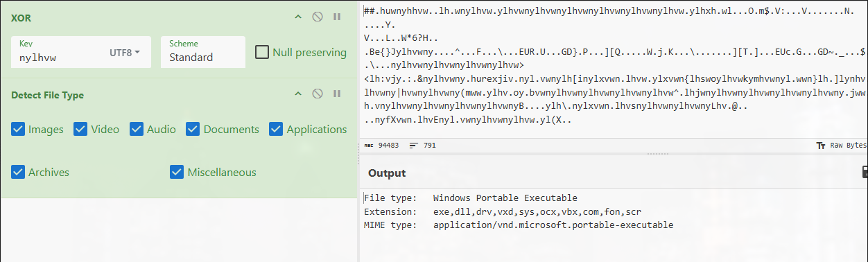
Task: Open the Raw Bytes input encoding selector
Action: 842,146
